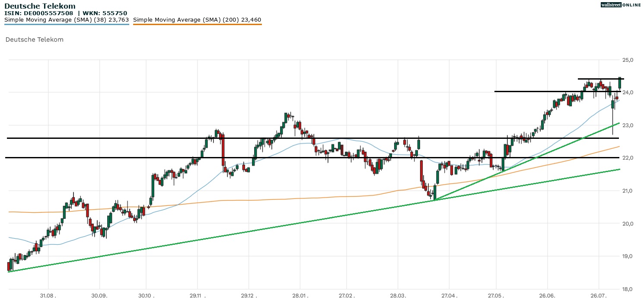Click the 20,0 price axis label

point(628,224)
